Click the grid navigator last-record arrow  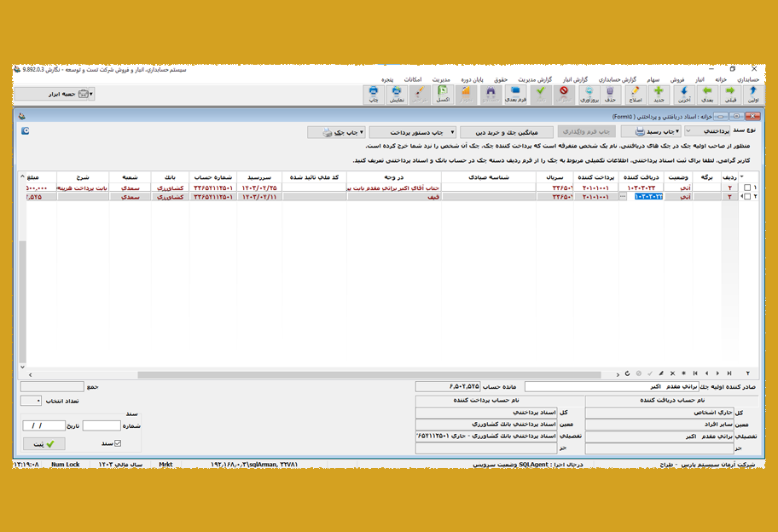click(x=729, y=373)
